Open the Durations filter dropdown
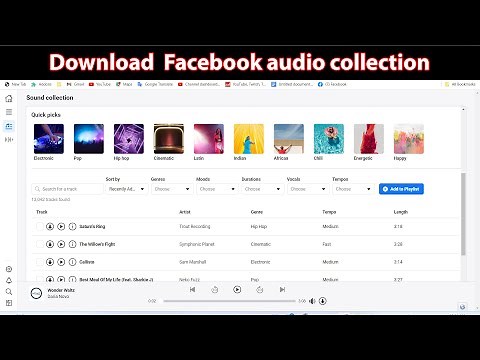The height and width of the screenshot is (360, 480). pos(262,189)
